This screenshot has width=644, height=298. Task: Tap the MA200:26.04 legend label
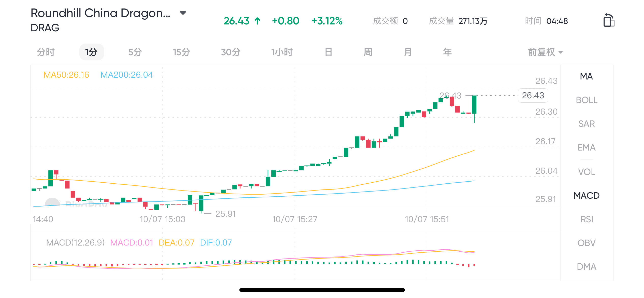tap(127, 75)
